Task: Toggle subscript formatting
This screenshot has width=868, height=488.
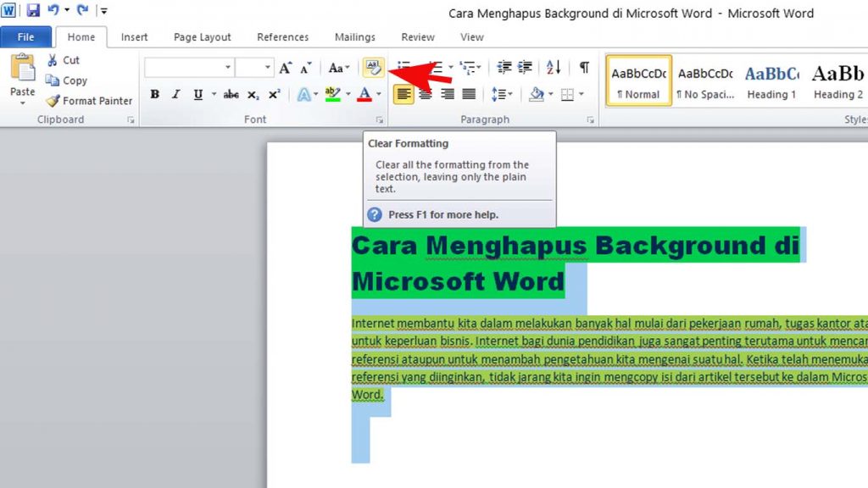Action: (253, 95)
